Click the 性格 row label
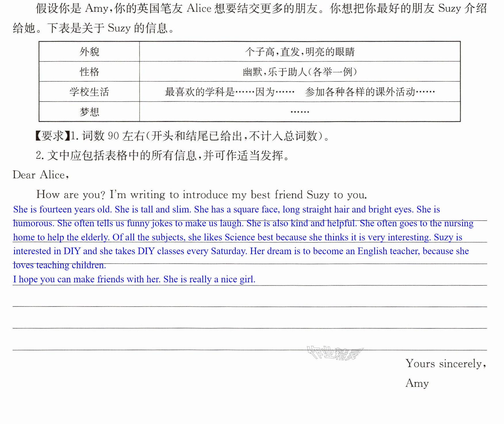This screenshot has height=435, width=504. [89, 72]
